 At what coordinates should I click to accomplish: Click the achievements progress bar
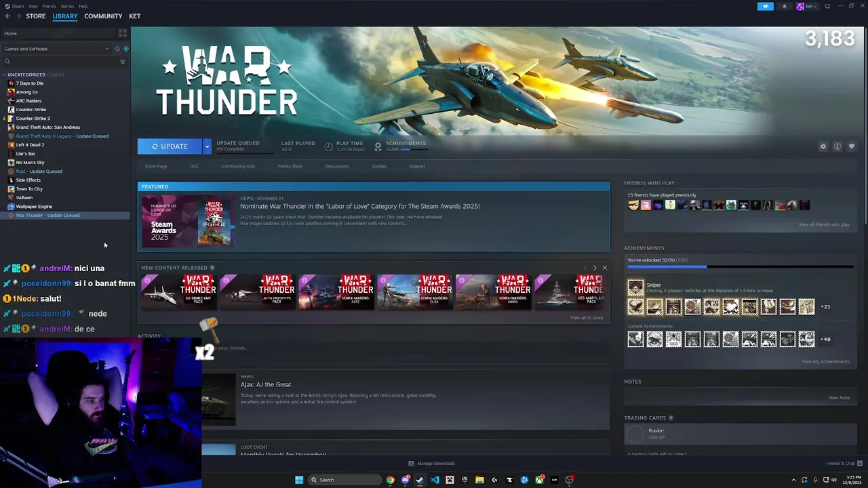point(740,267)
